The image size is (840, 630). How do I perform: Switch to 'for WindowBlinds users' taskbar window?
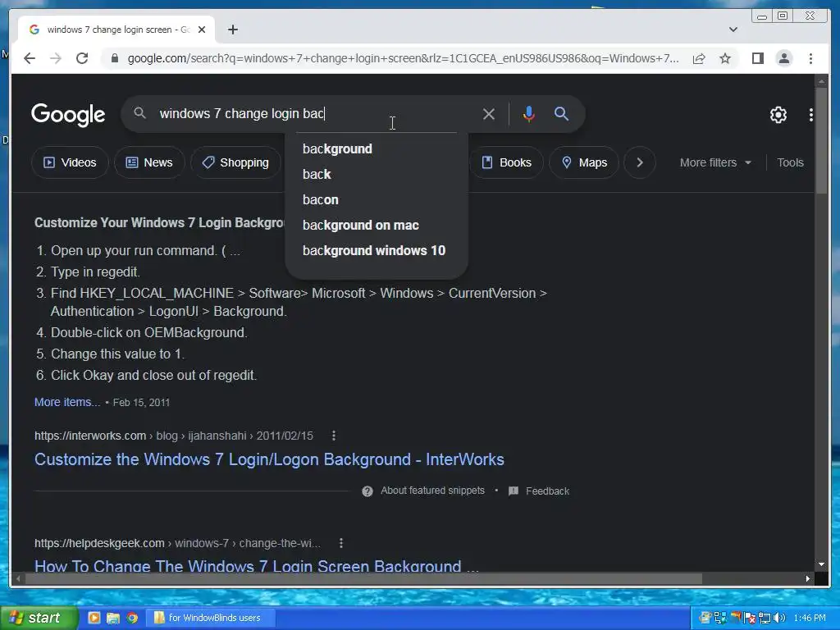[x=210, y=618]
